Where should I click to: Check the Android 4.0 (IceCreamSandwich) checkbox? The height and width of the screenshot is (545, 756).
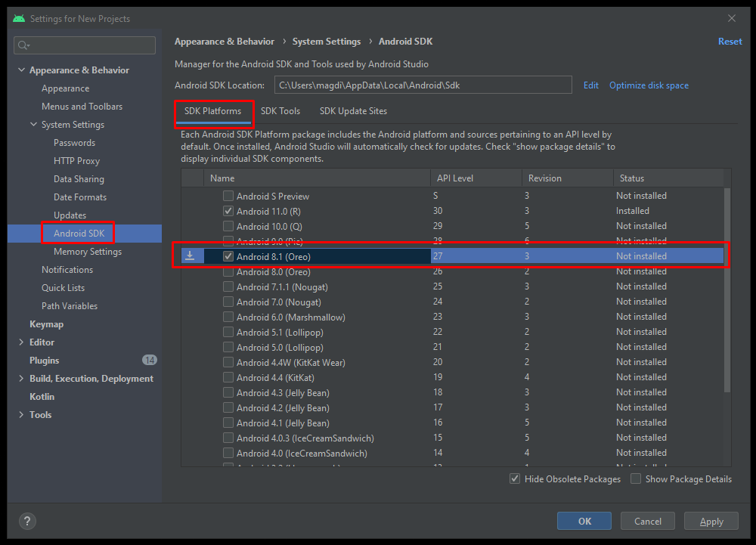pyautogui.click(x=228, y=453)
